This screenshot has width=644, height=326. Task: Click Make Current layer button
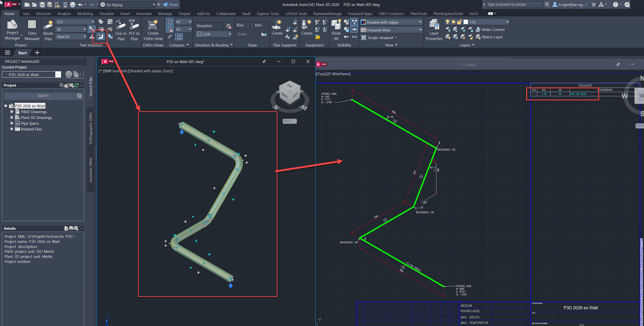[490, 29]
